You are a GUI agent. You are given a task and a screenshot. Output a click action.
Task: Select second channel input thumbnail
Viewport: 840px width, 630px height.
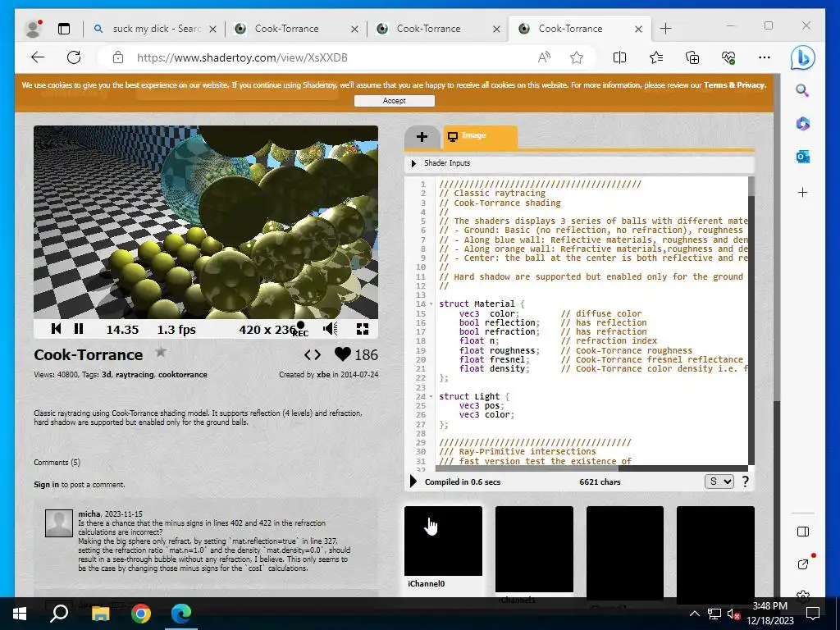(x=534, y=549)
